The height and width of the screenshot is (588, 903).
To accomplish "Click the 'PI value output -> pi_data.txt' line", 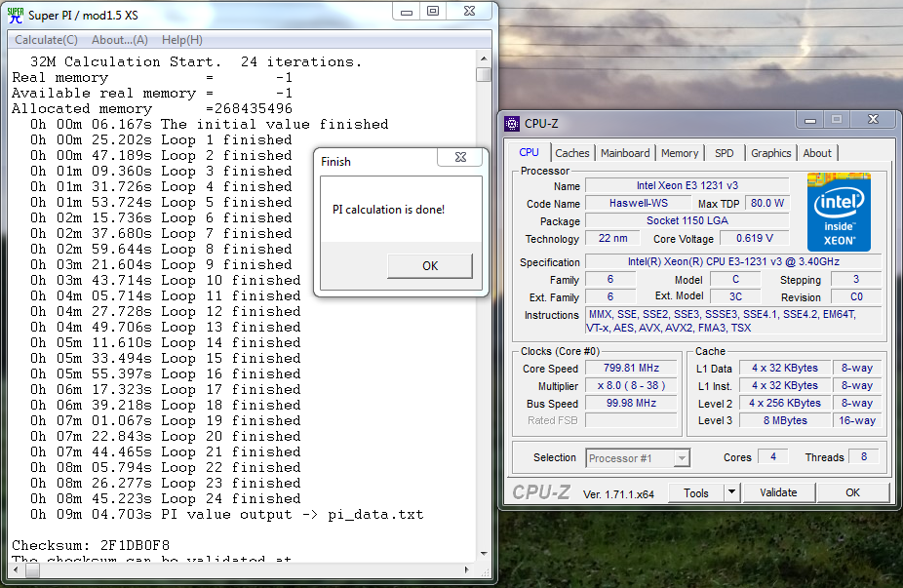I will tap(227, 514).
